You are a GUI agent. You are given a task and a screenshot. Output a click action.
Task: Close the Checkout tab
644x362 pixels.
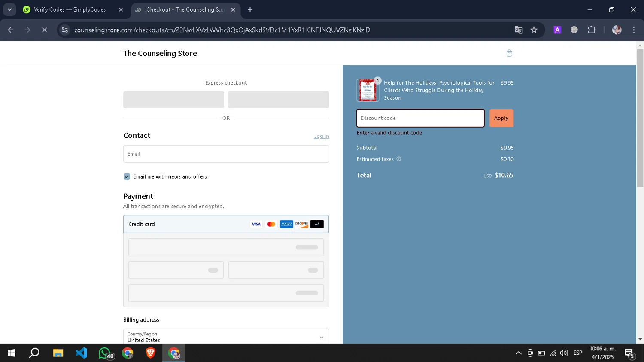(x=233, y=9)
